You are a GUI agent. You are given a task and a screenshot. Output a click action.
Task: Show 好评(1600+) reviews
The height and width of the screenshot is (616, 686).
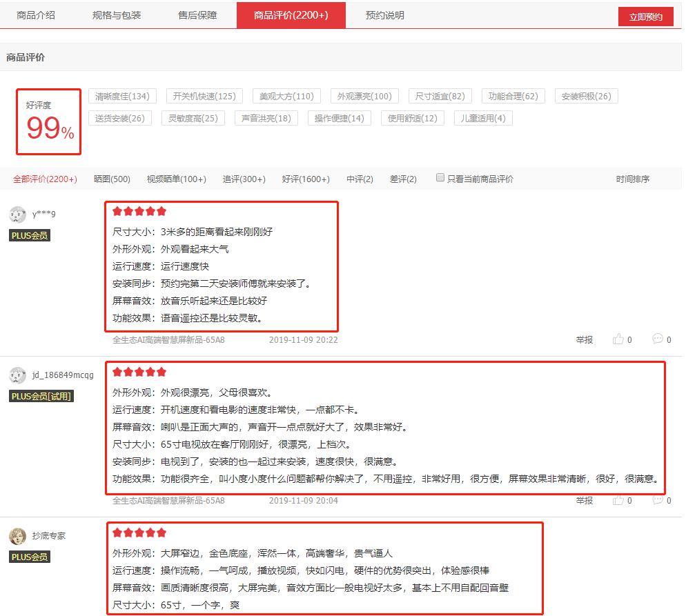(x=306, y=179)
